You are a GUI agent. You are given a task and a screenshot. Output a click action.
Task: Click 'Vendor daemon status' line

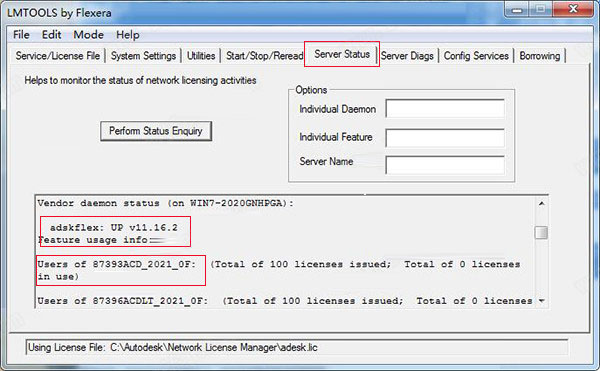165,203
